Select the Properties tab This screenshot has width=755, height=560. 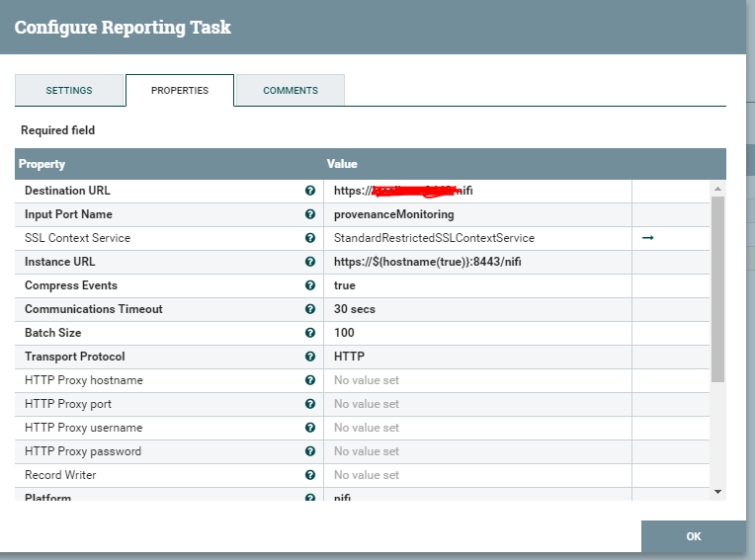coord(180,90)
